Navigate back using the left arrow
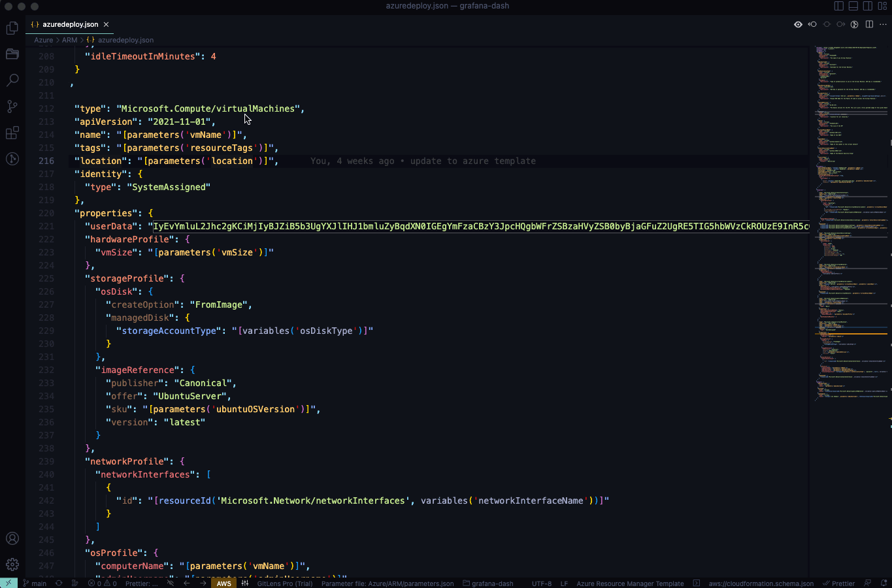 (186, 583)
